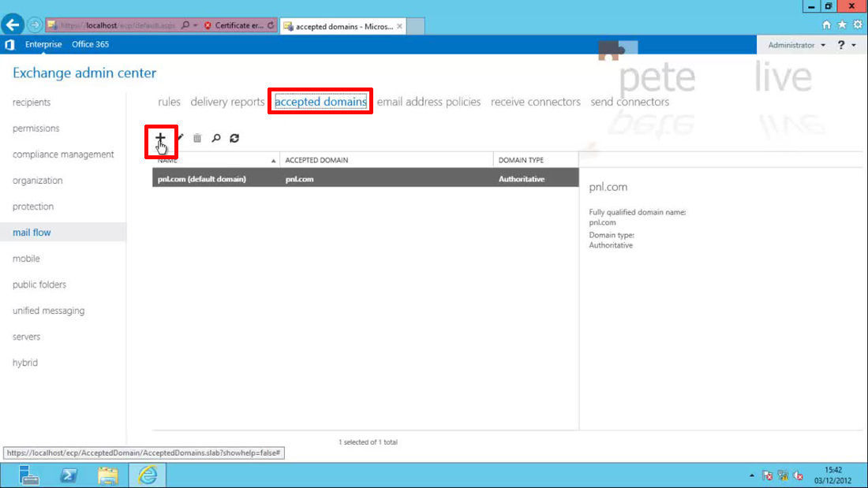Open the email address policies tab
The height and width of the screenshot is (488, 868).
pyautogui.click(x=428, y=102)
